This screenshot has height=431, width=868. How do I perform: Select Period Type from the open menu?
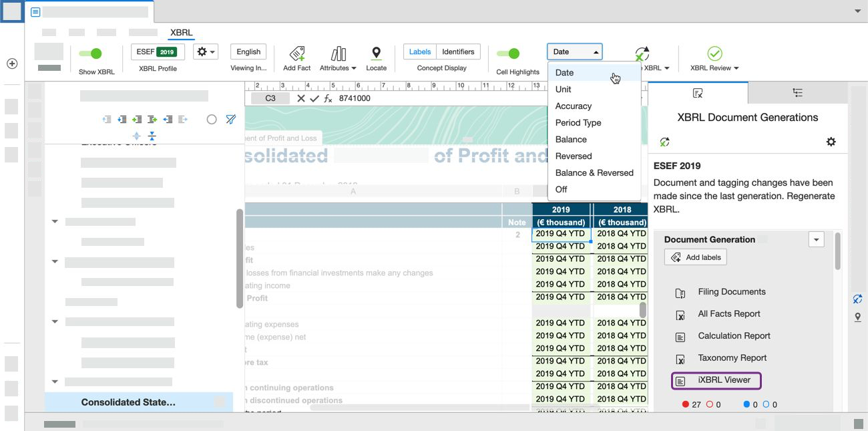(578, 122)
